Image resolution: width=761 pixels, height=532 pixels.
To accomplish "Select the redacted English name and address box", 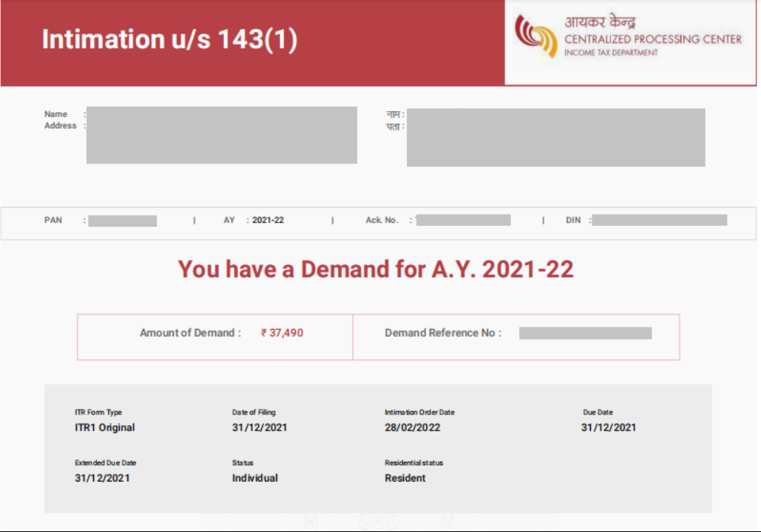I will (x=221, y=135).
